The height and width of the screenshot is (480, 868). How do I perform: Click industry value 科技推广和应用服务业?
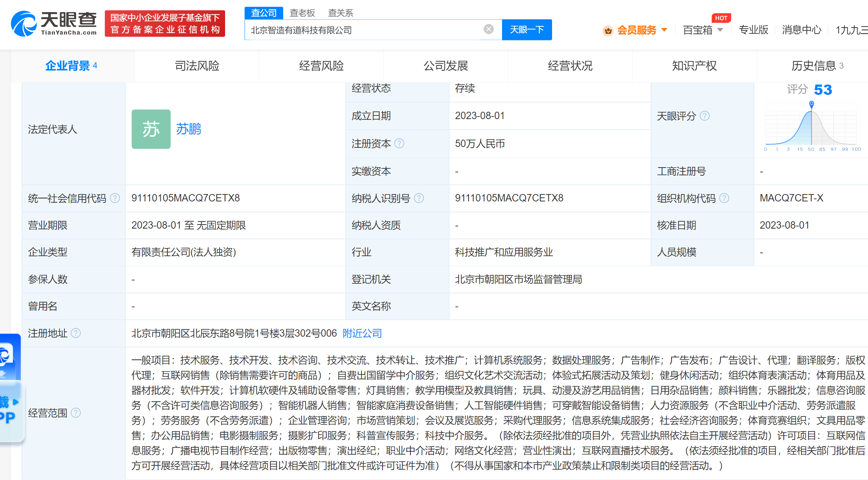[504, 252]
